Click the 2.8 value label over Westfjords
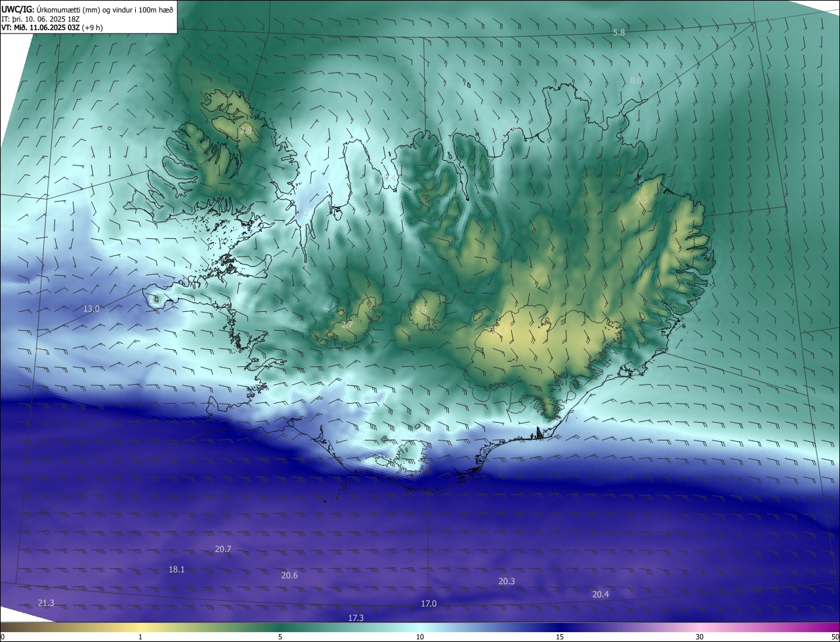 click(x=246, y=131)
